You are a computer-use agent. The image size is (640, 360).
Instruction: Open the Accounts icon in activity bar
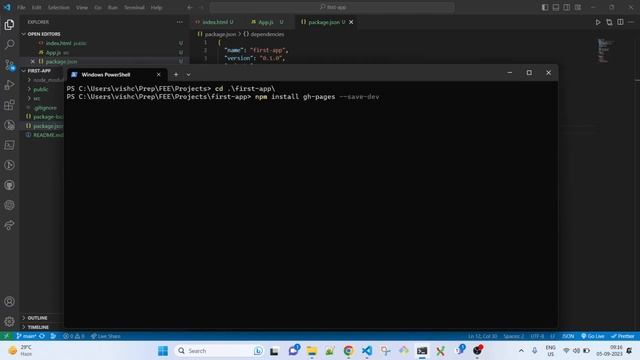coord(9,302)
